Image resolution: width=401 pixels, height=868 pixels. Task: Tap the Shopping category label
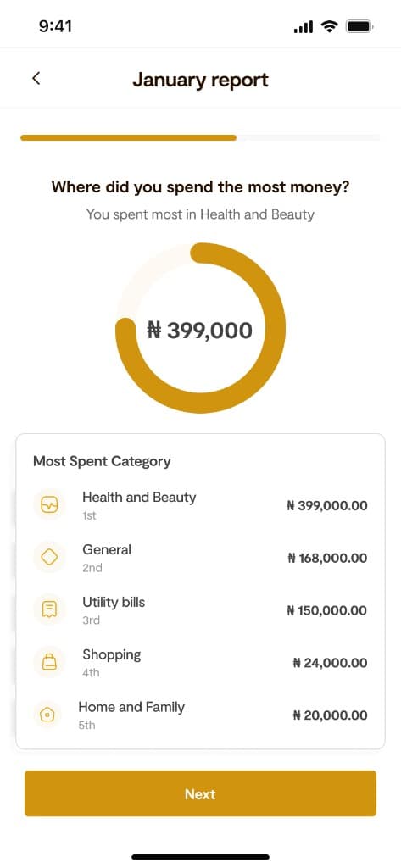point(112,655)
